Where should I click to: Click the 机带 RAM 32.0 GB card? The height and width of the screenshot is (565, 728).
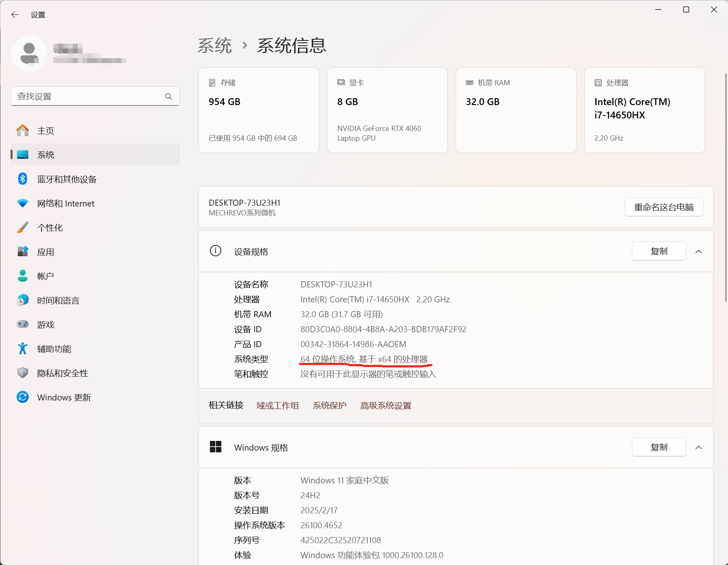pos(516,110)
